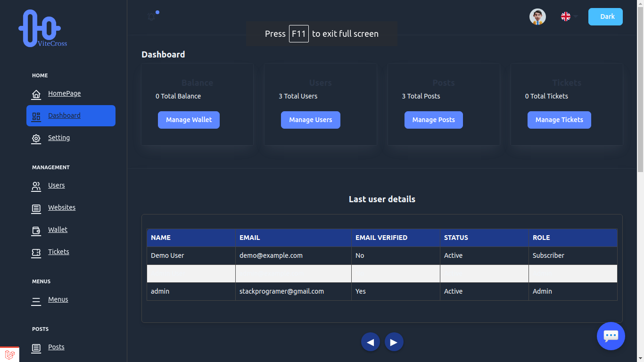The width and height of the screenshot is (644, 362).
Task: Click the Wallet icon in sidebar
Action: [36, 230]
